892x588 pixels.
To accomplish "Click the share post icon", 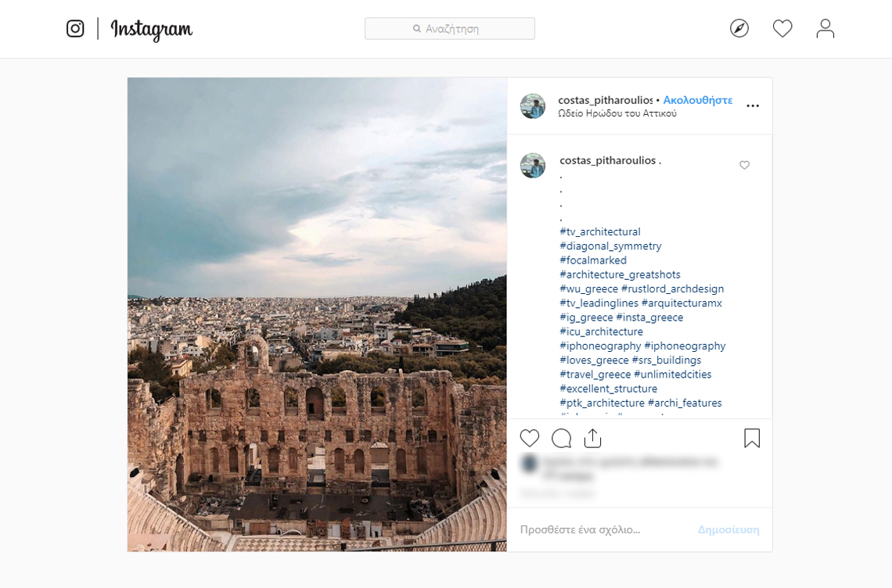I will [592, 439].
